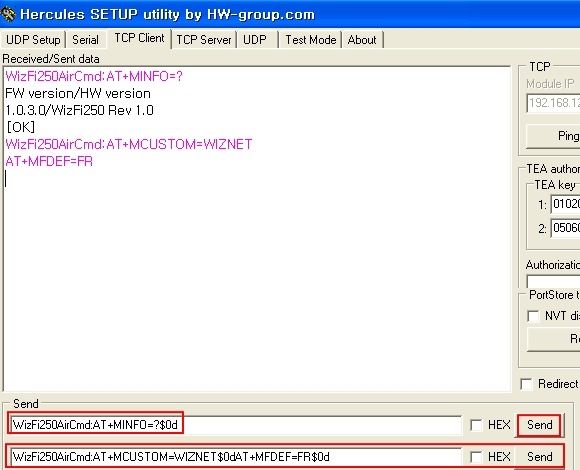Screen dimensions: 580x470
Task: Toggle the NVT disable checkbox
Action: (533, 316)
